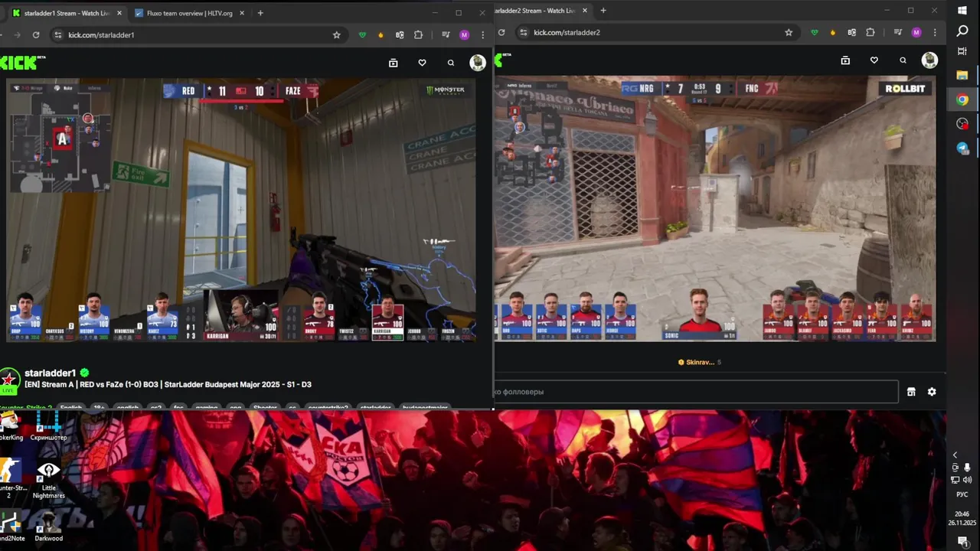
Task: Switch РУС input language indicator
Action: pyautogui.click(x=962, y=494)
